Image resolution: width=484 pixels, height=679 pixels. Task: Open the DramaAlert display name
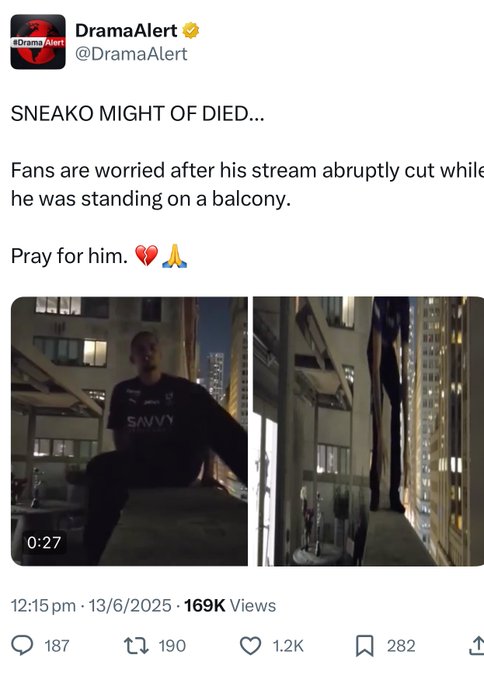coord(126,31)
